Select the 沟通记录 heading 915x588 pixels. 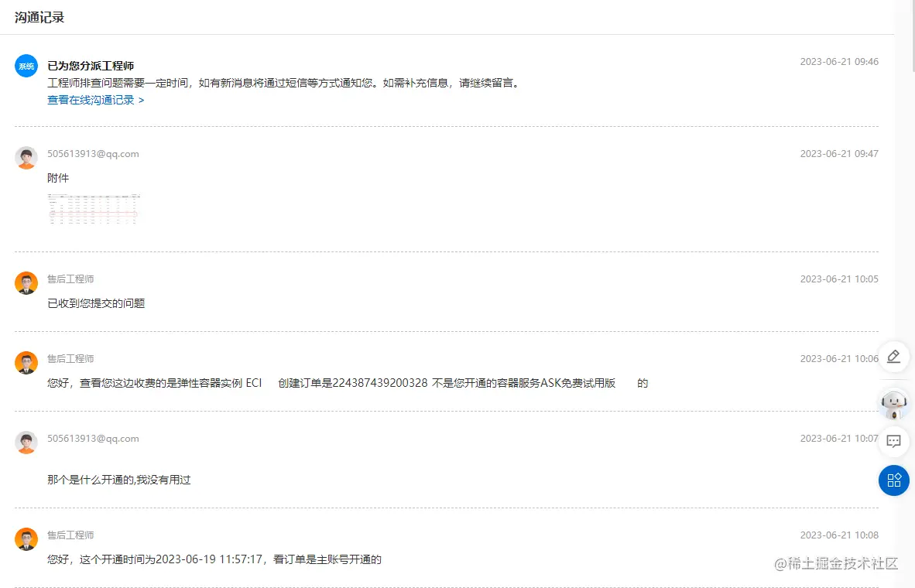39,18
